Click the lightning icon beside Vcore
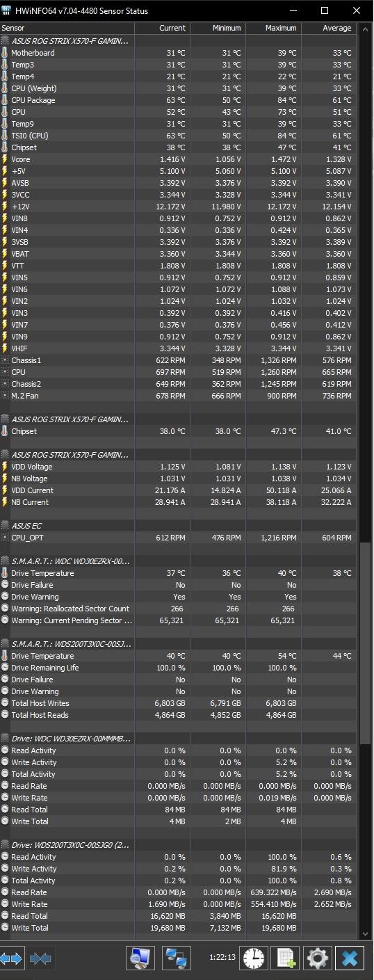The height and width of the screenshot is (980, 374). (6, 159)
